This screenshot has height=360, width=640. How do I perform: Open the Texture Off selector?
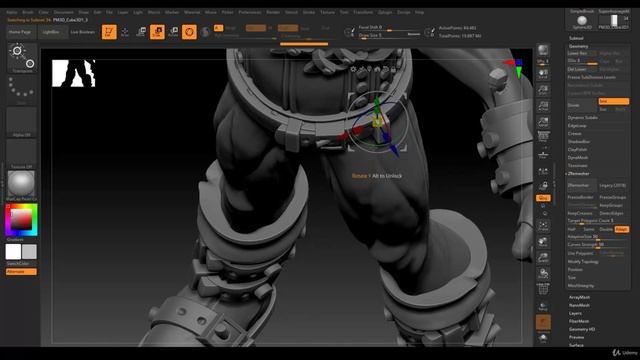tap(22, 154)
